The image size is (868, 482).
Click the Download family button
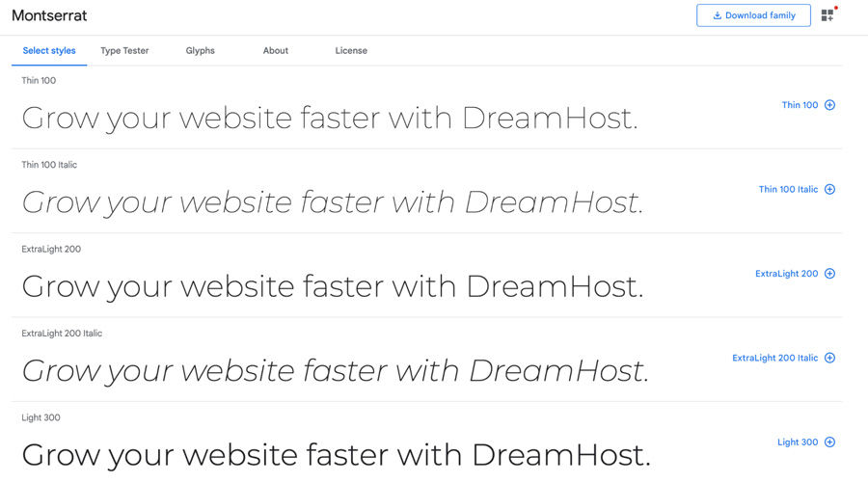pyautogui.click(x=753, y=15)
